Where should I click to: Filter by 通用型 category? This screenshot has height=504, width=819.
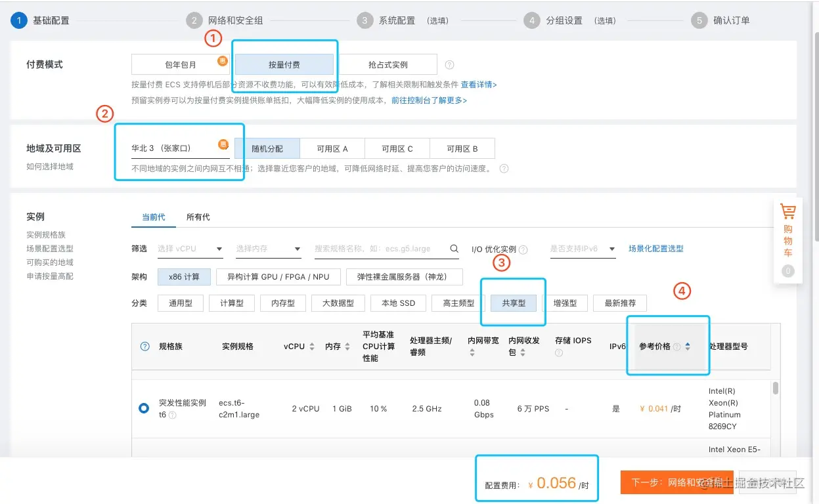[181, 303]
